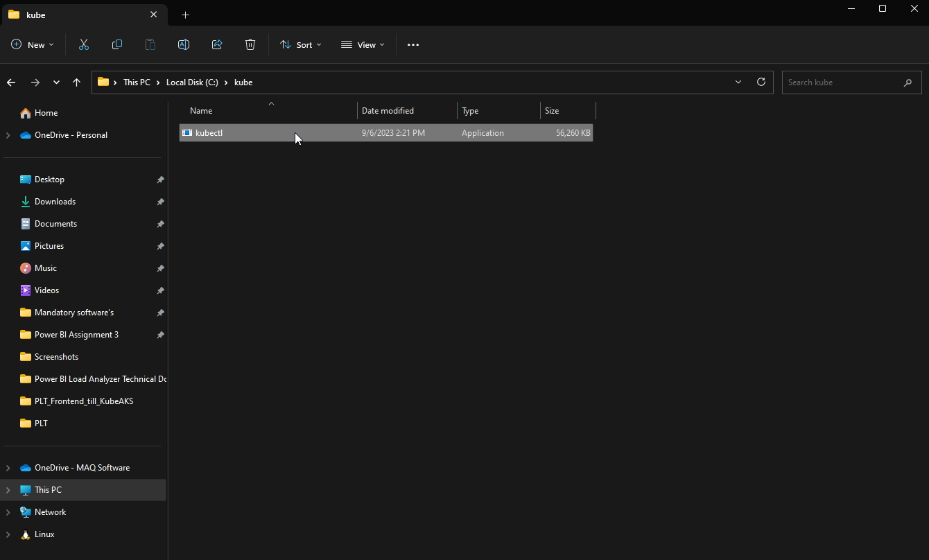929x560 pixels.
Task: Click the Search kube input box
Action: pos(842,82)
